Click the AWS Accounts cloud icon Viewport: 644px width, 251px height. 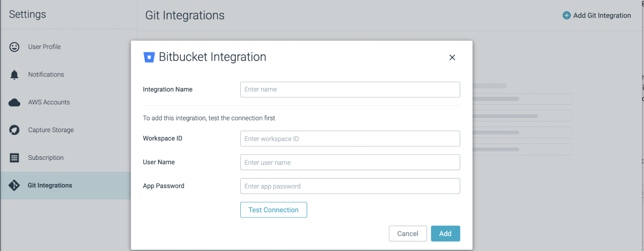[14, 103]
